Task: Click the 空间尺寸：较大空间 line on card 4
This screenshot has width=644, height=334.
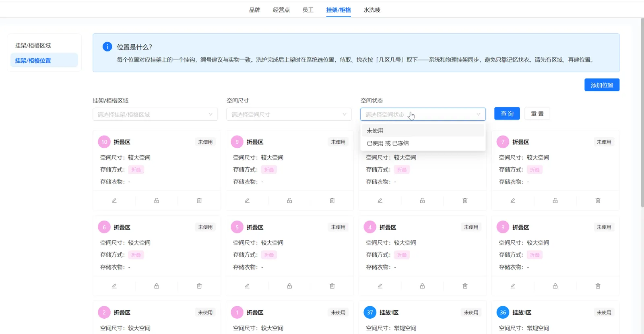Action: click(391, 243)
